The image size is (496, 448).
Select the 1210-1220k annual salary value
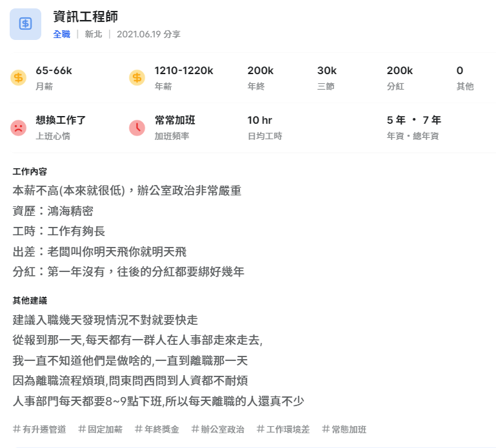click(x=184, y=70)
